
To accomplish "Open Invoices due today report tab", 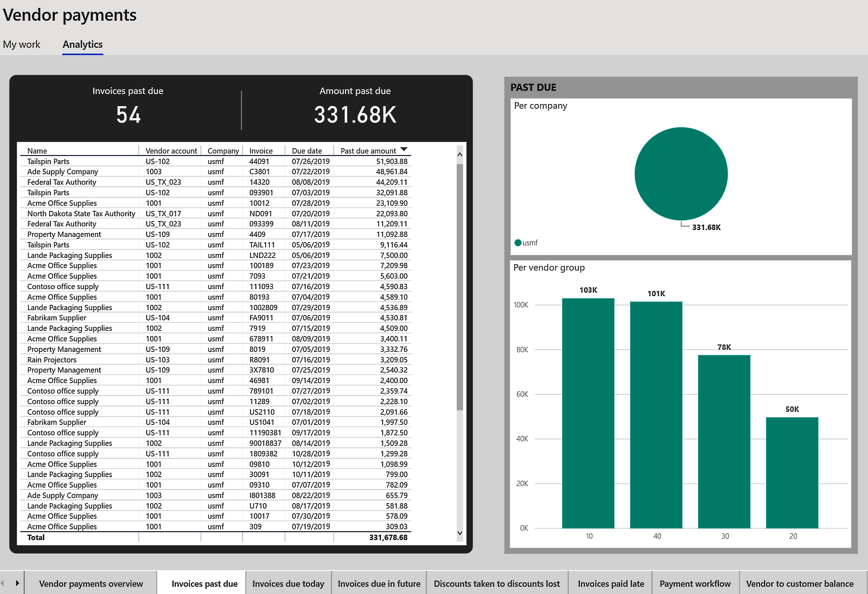I will [x=288, y=583].
